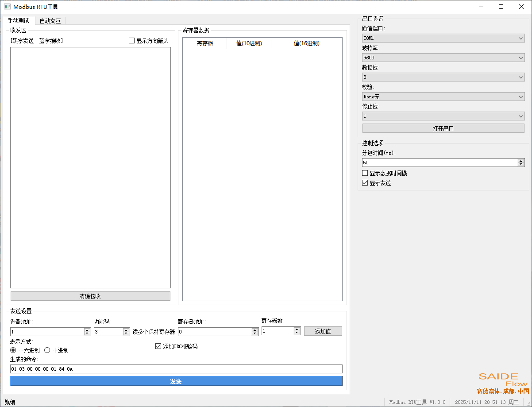Send the command using 发送 button

[x=176, y=381]
